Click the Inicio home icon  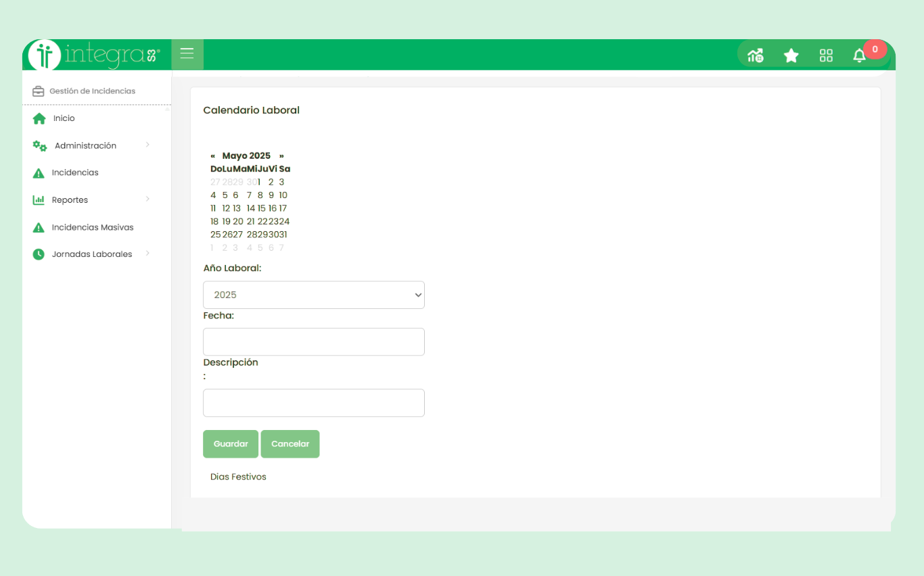click(39, 118)
